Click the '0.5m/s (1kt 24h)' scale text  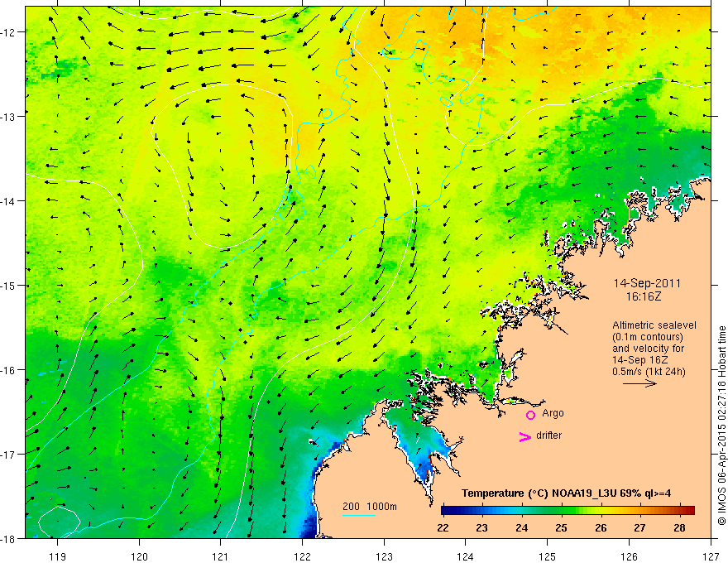click(649, 372)
